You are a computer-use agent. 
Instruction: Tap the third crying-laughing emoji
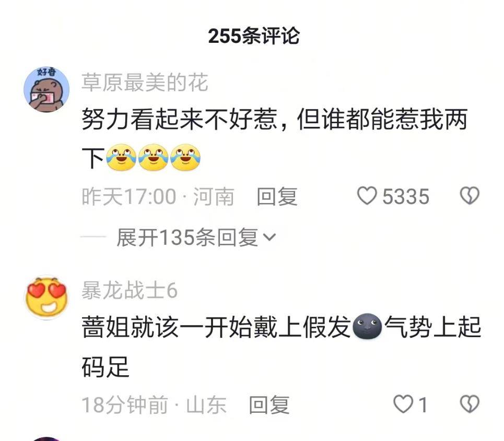pyautogui.click(x=185, y=157)
